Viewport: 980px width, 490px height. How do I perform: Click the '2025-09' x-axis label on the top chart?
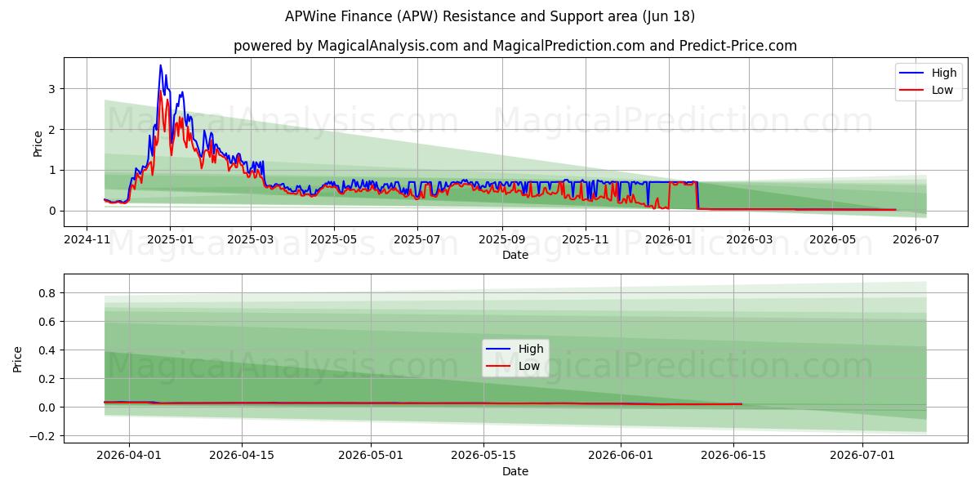501,239
